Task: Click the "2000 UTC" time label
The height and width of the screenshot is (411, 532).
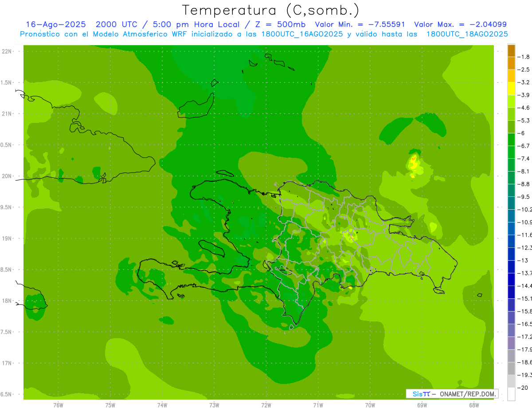Action: [117, 24]
